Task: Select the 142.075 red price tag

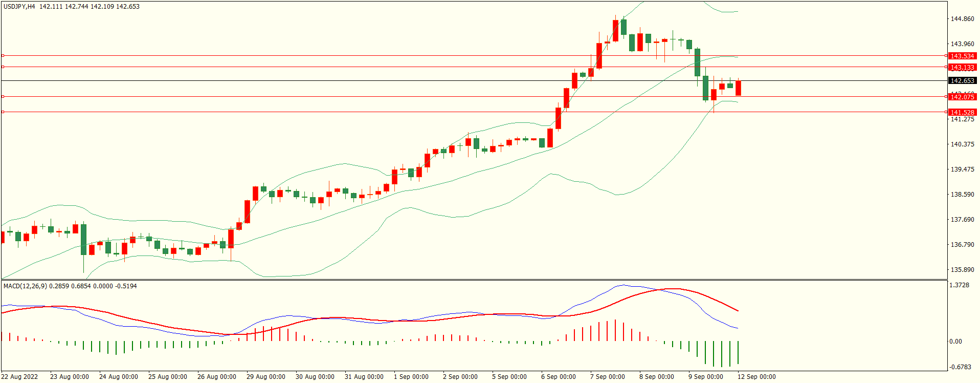Action: pyautogui.click(x=962, y=97)
